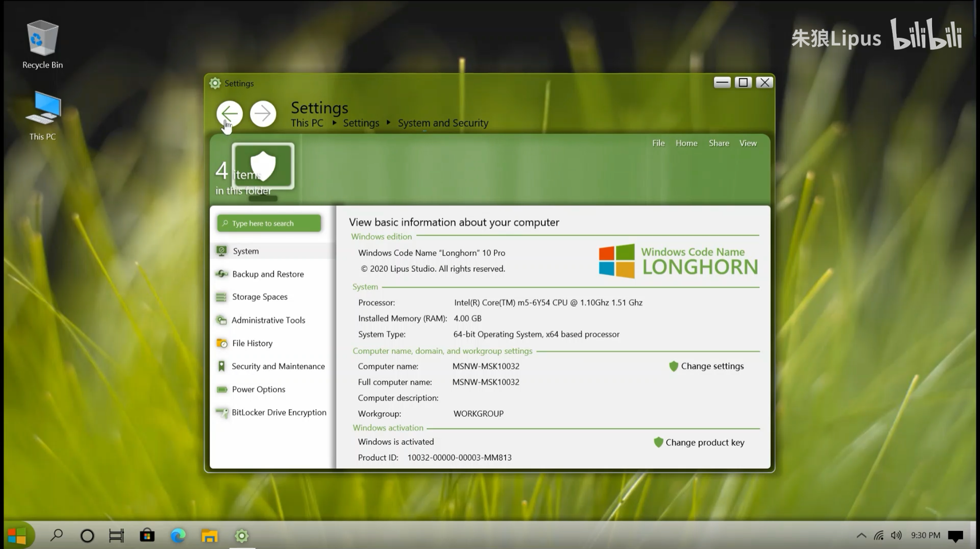Open the File menu
Image resolution: width=980 pixels, height=549 pixels.
[658, 143]
